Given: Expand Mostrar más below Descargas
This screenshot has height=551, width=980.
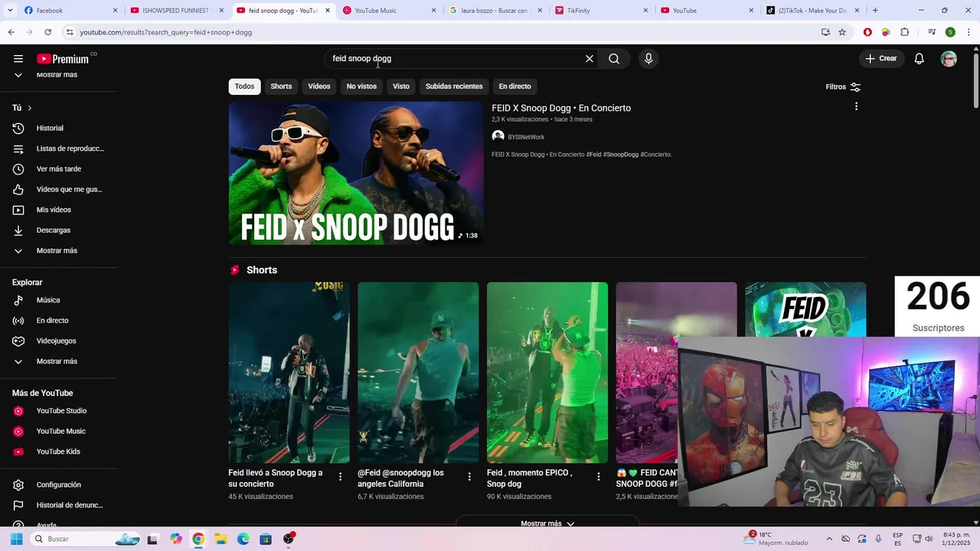Looking at the screenshot, I should [58, 250].
